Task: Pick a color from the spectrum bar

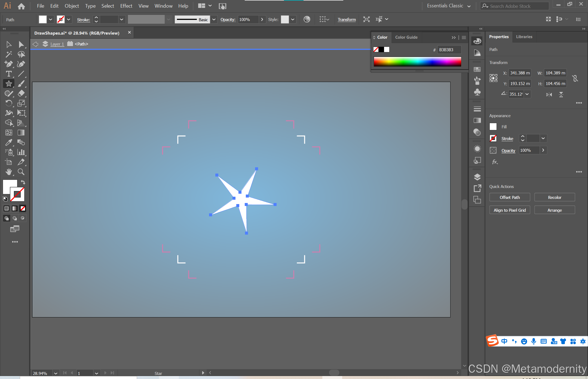Action: tap(417, 62)
